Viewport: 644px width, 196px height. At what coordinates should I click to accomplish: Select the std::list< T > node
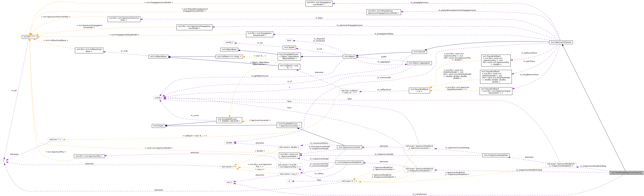click(55, 140)
